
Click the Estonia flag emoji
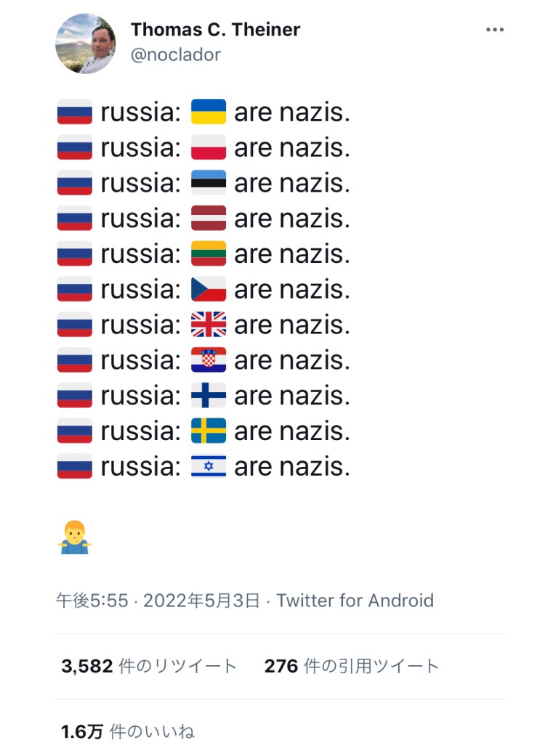pos(209,183)
